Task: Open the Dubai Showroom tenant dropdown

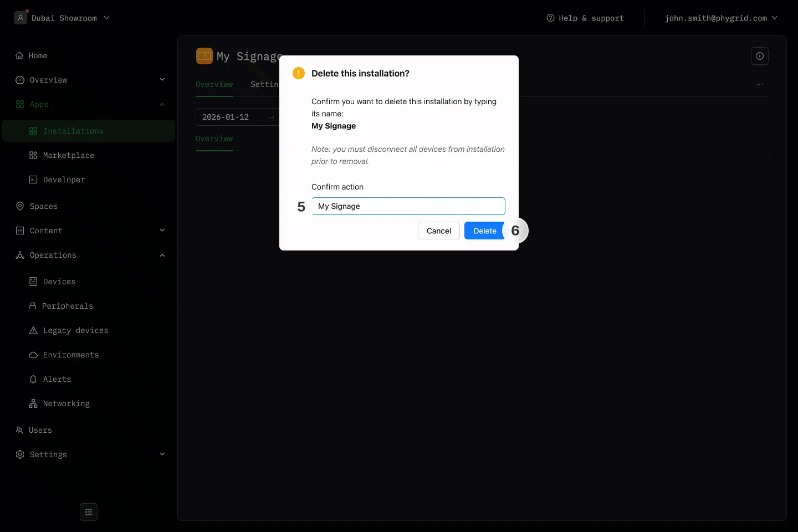Action: pos(62,18)
